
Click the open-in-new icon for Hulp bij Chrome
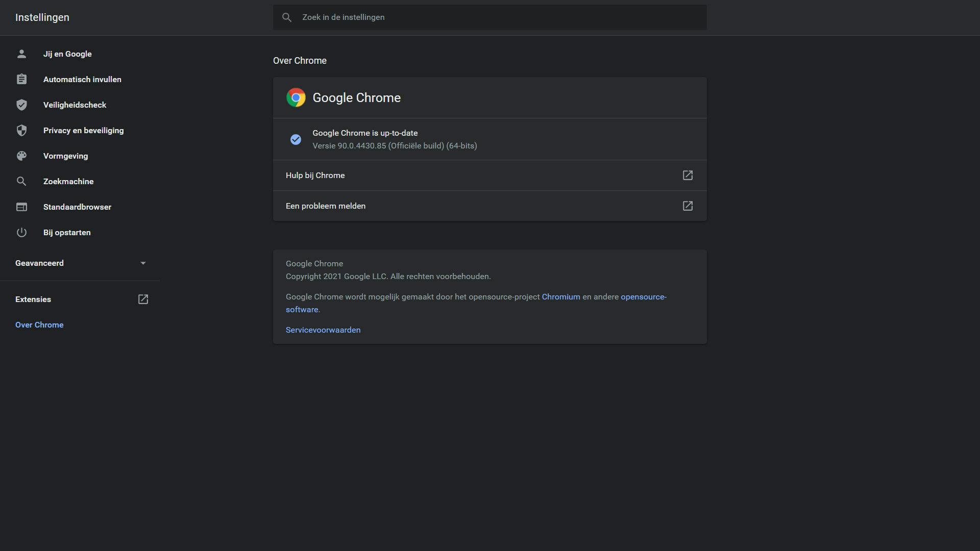pos(688,175)
